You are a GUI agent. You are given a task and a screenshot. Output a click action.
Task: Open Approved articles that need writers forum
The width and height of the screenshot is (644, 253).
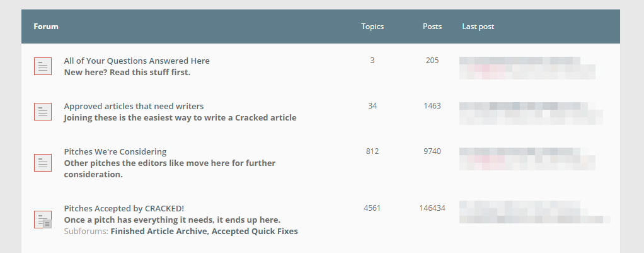[x=134, y=107]
